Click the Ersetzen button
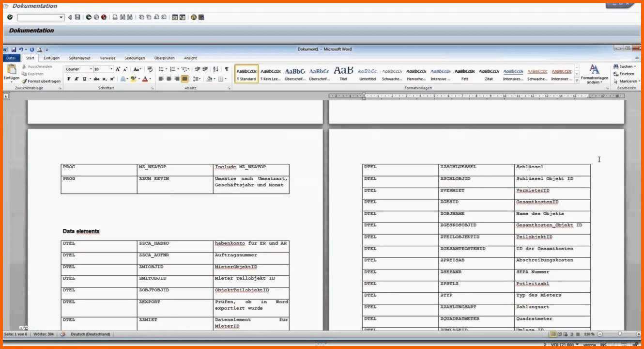This screenshot has height=349, width=644. click(626, 74)
